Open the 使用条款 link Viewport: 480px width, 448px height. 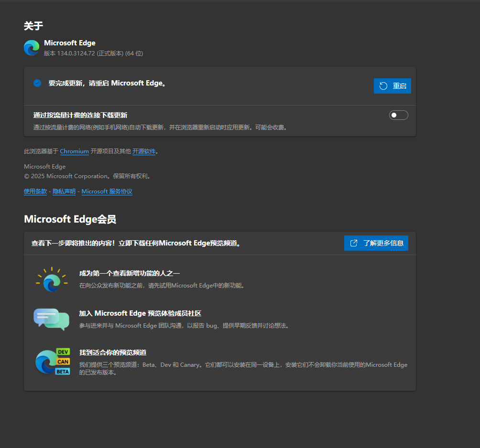(35, 192)
